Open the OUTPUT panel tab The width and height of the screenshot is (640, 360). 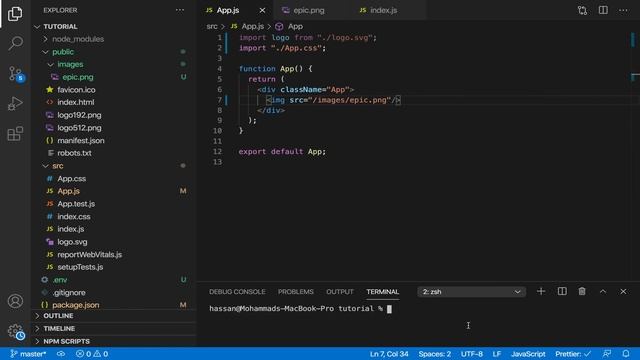click(x=340, y=292)
